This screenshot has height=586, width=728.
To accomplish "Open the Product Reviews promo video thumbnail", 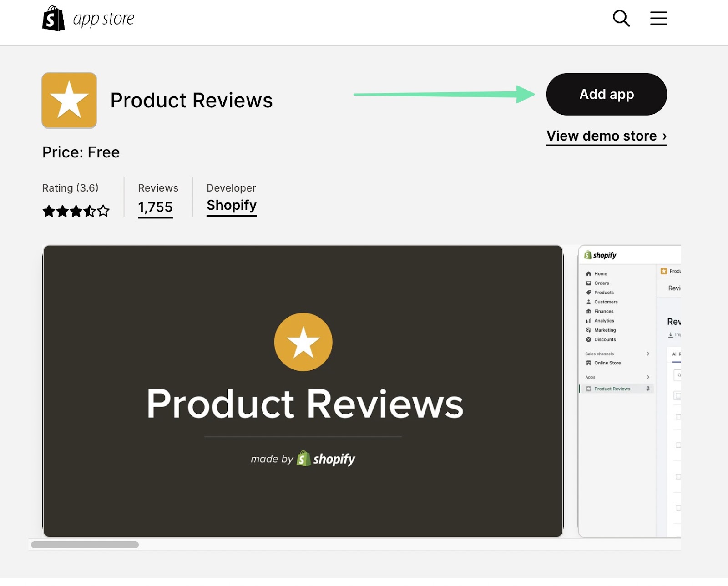I will click(x=303, y=391).
